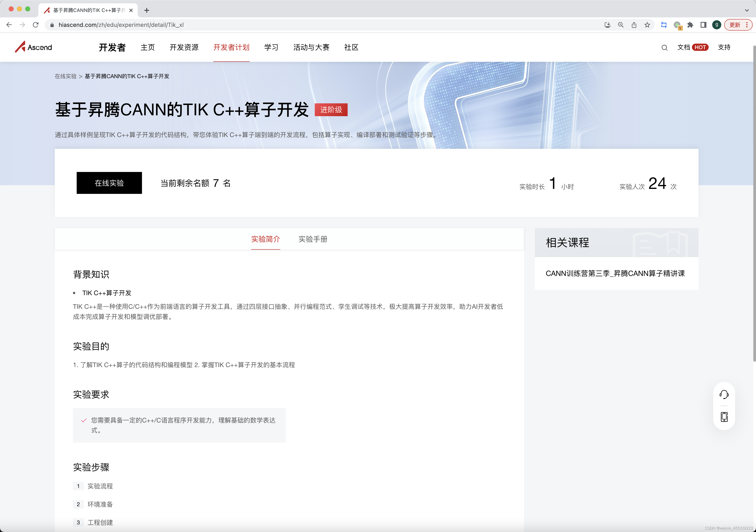Image resolution: width=756 pixels, height=532 pixels.
Task: Click the Ascend logo
Action: click(x=33, y=47)
